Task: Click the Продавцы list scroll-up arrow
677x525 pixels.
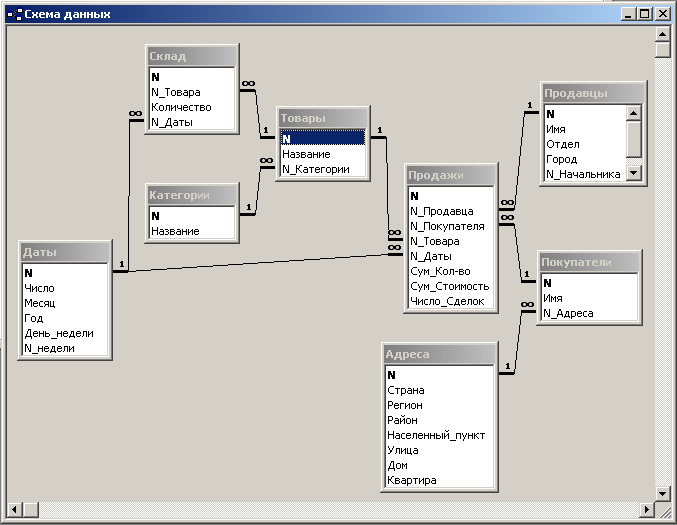Action: (633, 114)
